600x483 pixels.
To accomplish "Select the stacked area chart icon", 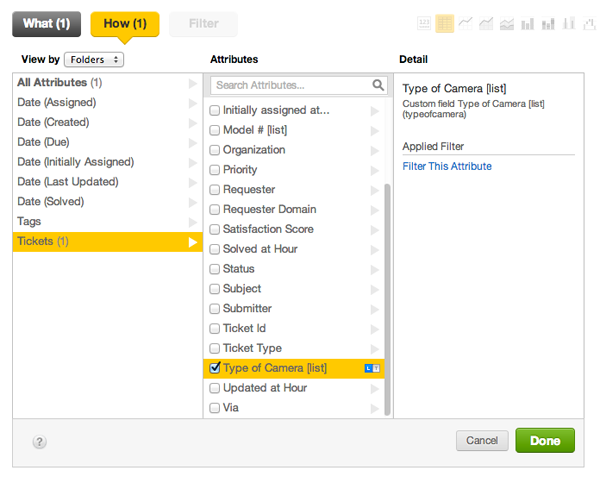I will pos(507,23).
